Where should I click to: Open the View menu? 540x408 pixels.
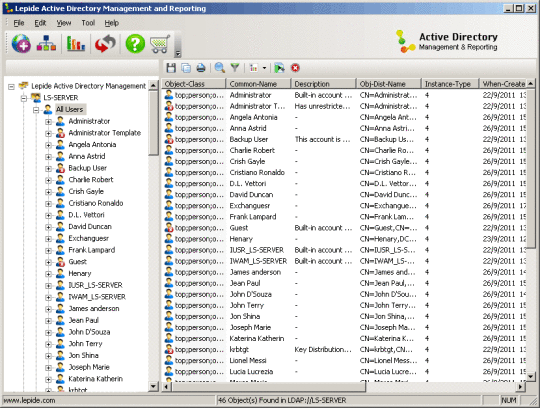click(x=64, y=23)
